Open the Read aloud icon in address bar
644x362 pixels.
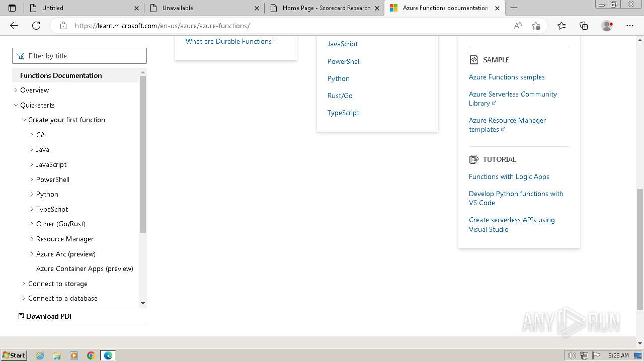(x=518, y=26)
